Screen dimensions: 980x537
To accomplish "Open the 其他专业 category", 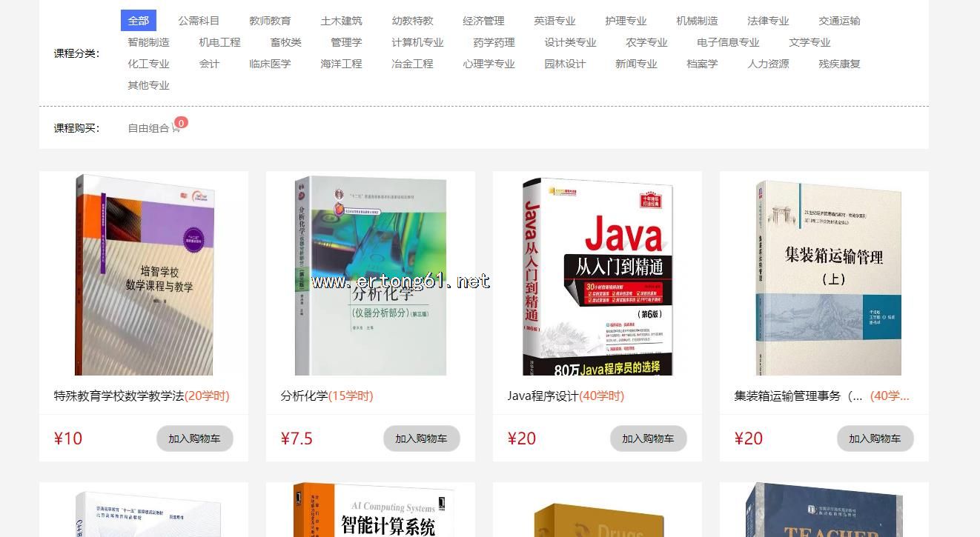I will click(x=148, y=85).
